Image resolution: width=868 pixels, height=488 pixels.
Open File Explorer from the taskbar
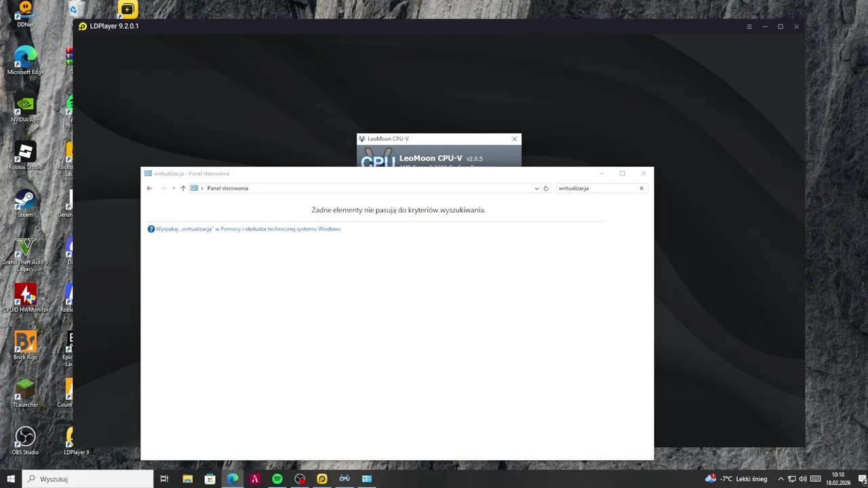(x=188, y=479)
